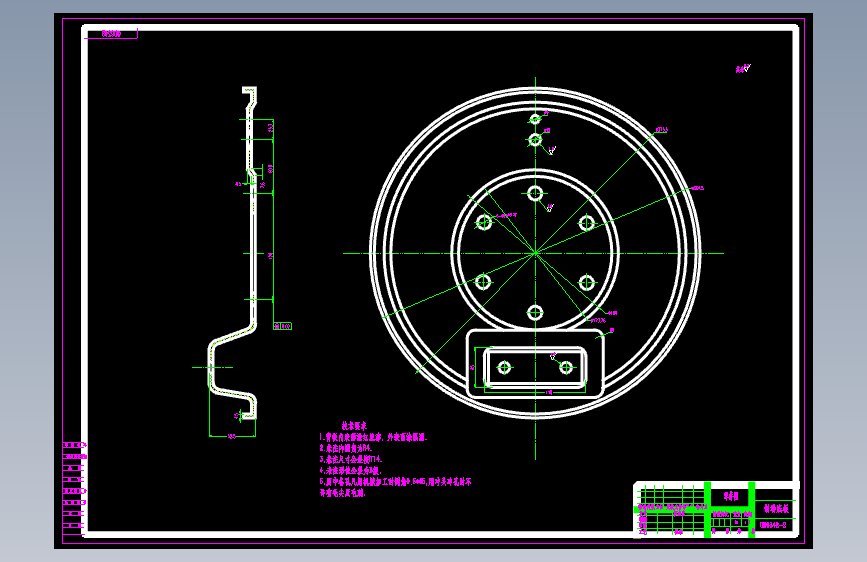Pick the left hole inside the rectangular boss

pos(504,367)
